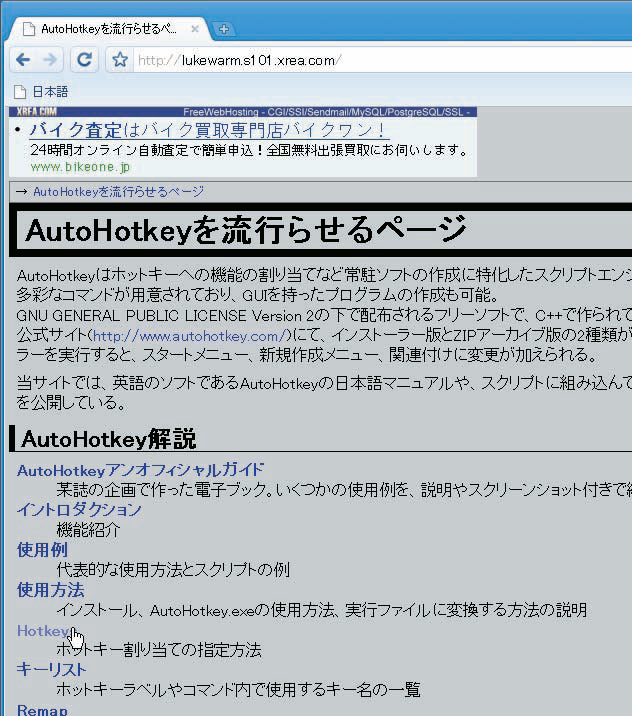Click the page icon on the AutoHotkey tab

pyautogui.click(x=29, y=29)
